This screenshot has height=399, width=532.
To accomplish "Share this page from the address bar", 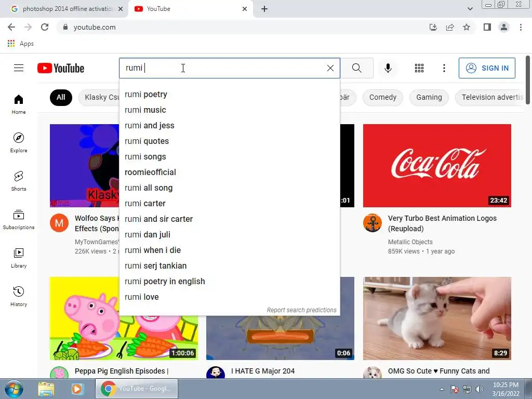I will [x=450, y=27].
